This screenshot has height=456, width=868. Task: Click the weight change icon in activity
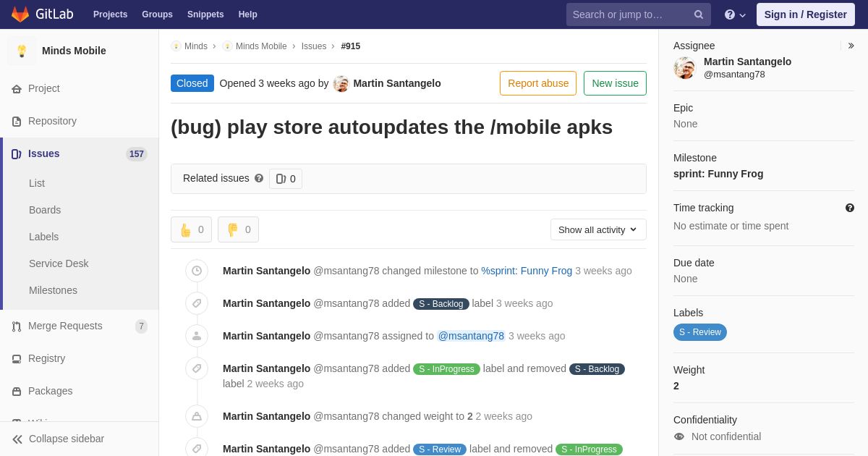coord(197,416)
